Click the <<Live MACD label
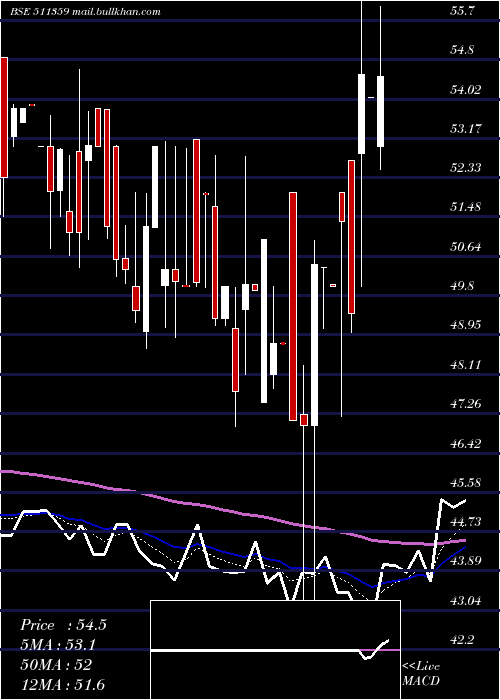Viewport: 500px width, 700px height. click(421, 673)
